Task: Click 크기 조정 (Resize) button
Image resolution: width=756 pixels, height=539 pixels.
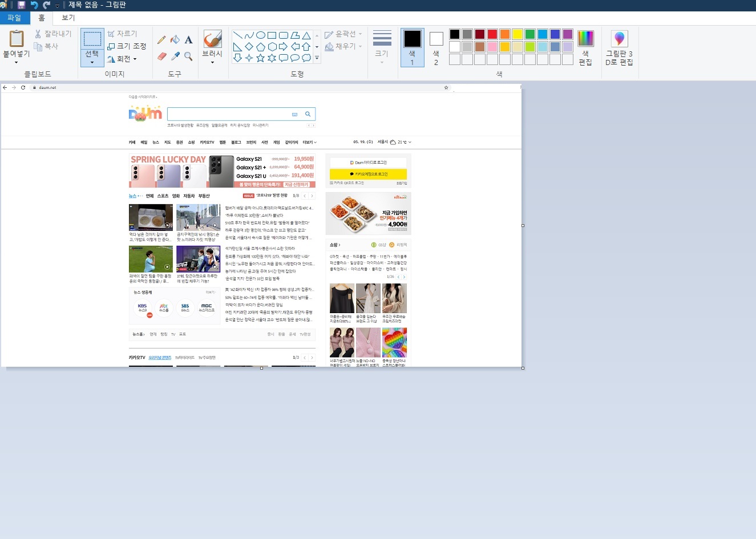Action: coord(127,46)
